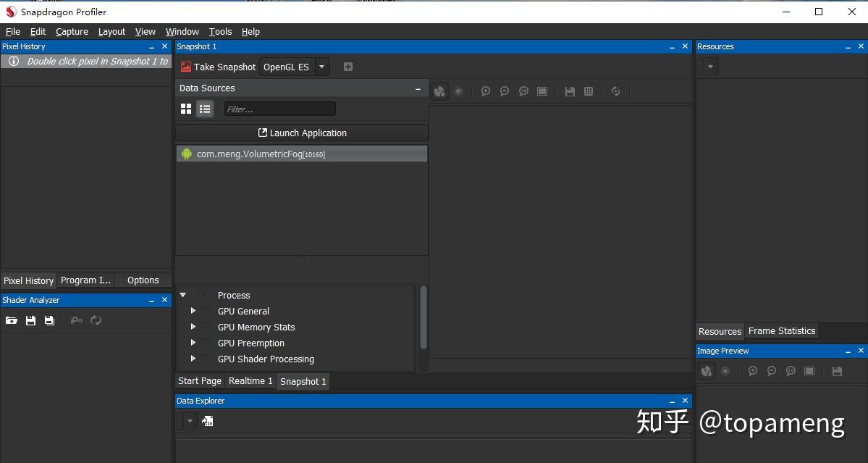This screenshot has width=868, height=463.
Task: Check the Process metric checkbox
Action: tap(201, 295)
